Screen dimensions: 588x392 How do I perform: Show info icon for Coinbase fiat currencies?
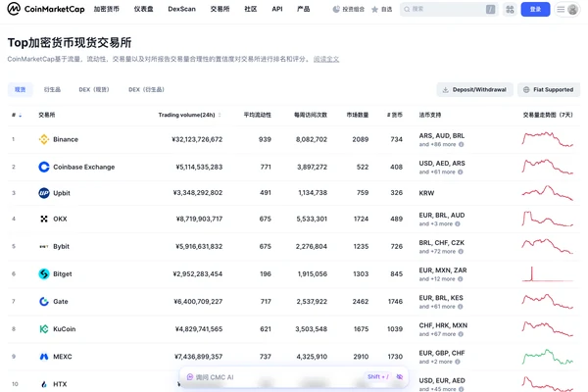click(461, 171)
